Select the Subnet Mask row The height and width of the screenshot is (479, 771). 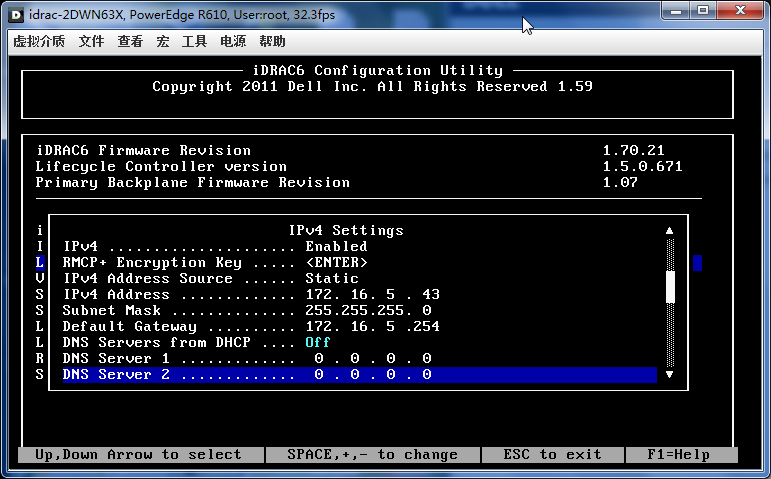[x=359, y=310]
